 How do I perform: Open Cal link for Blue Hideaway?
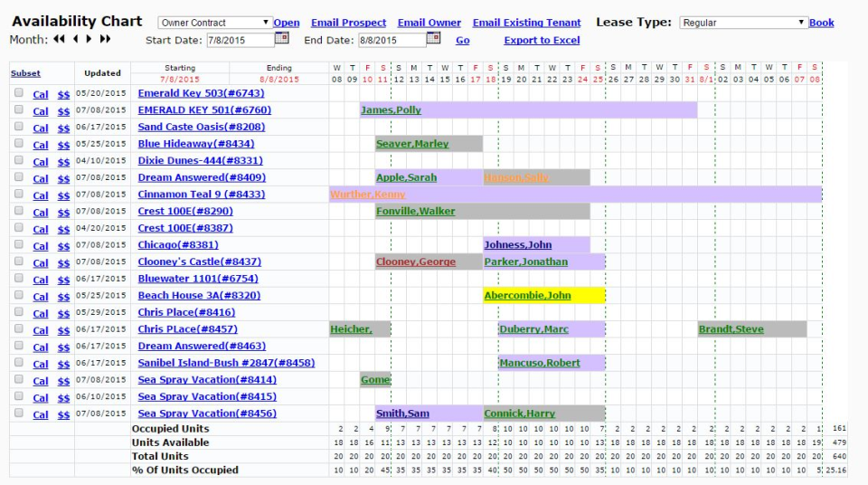41,145
